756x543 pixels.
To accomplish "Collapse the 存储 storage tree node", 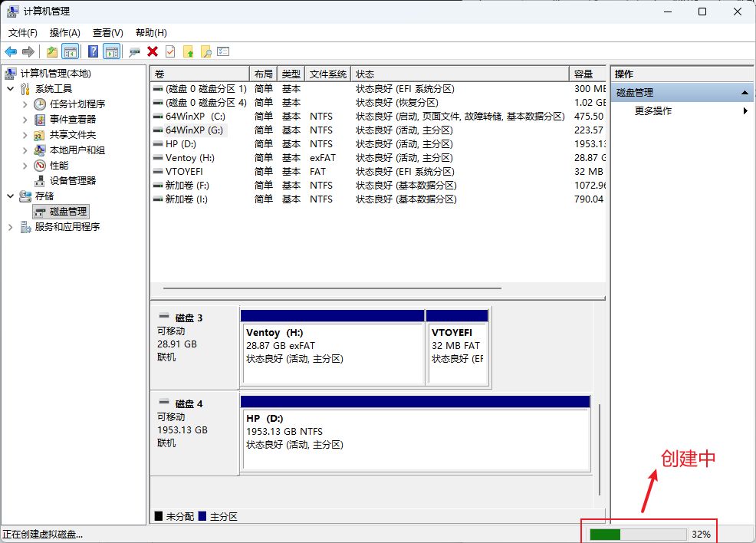I will pyautogui.click(x=10, y=196).
